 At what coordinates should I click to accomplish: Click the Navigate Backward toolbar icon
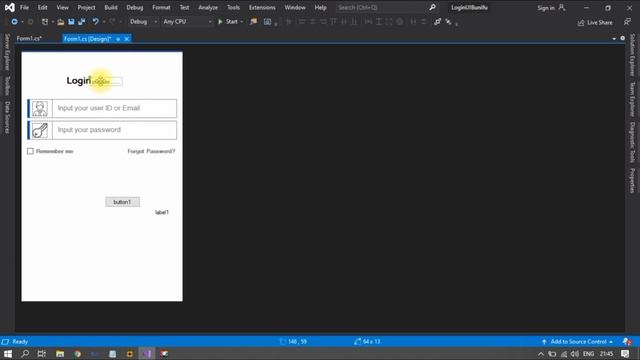click(x=14, y=22)
